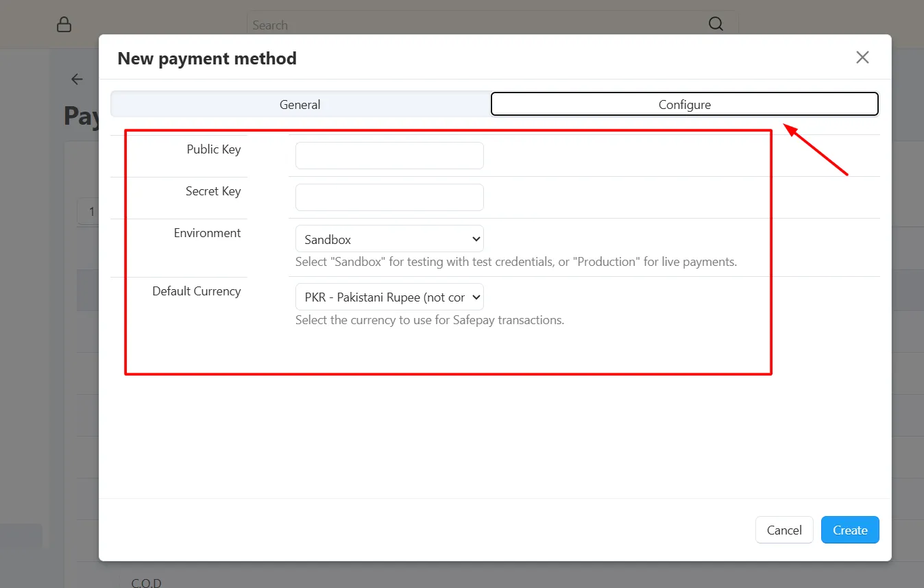Open the Configure tab
This screenshot has width=924, height=588.
click(685, 104)
